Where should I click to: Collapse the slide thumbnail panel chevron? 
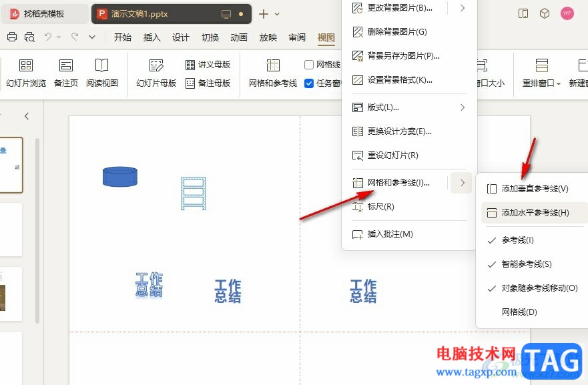(27, 116)
